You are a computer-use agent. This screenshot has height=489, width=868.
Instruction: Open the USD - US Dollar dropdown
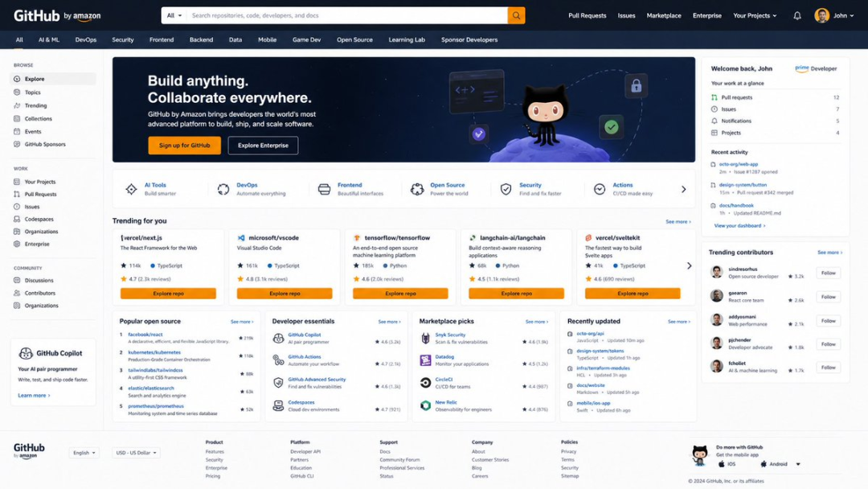pos(136,453)
